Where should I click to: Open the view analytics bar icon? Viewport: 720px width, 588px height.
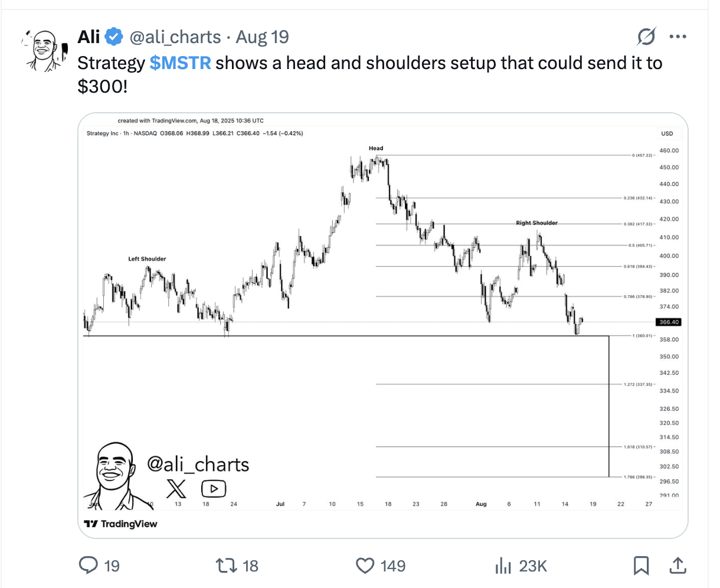503,566
